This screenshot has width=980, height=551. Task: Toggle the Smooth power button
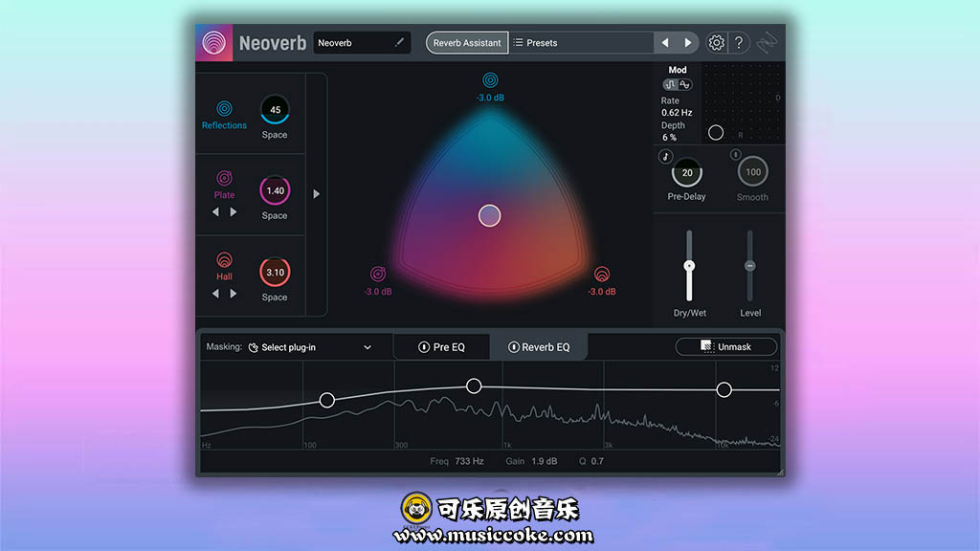tap(736, 154)
